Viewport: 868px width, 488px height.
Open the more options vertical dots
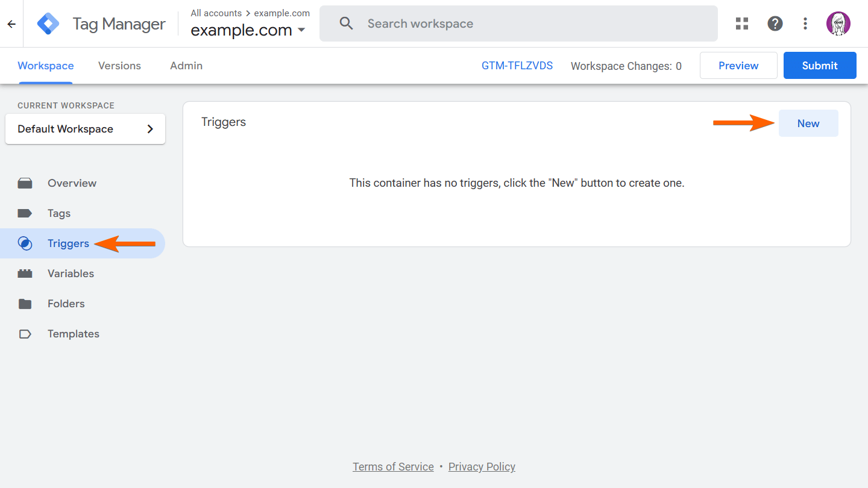(805, 23)
